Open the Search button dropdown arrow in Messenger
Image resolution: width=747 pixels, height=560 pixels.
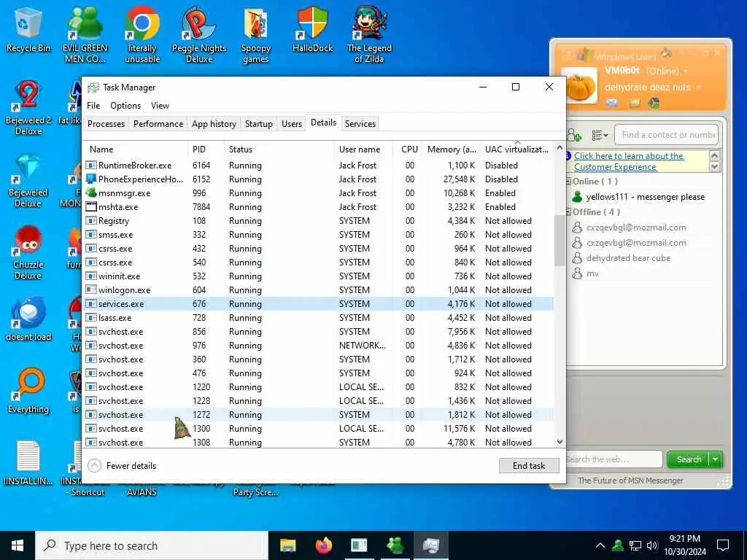click(x=716, y=459)
